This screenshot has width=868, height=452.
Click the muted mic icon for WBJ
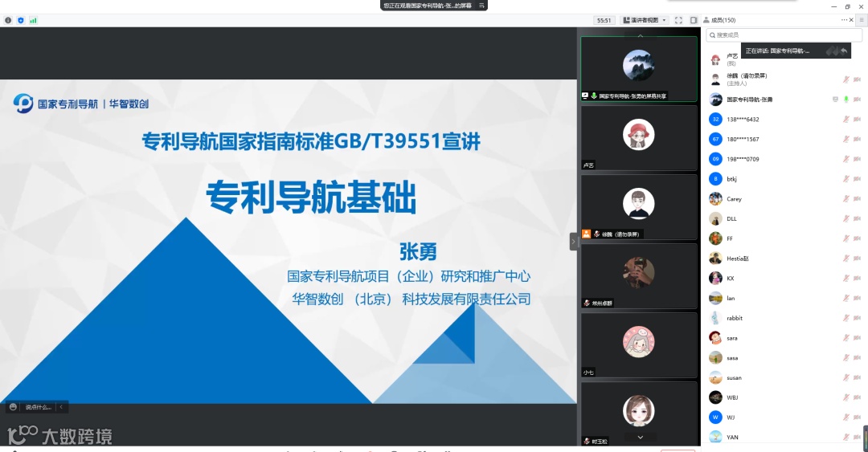pos(845,397)
